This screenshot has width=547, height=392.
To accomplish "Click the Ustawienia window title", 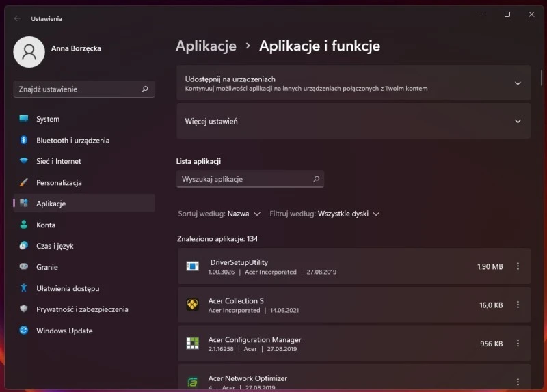I will 46,19.
